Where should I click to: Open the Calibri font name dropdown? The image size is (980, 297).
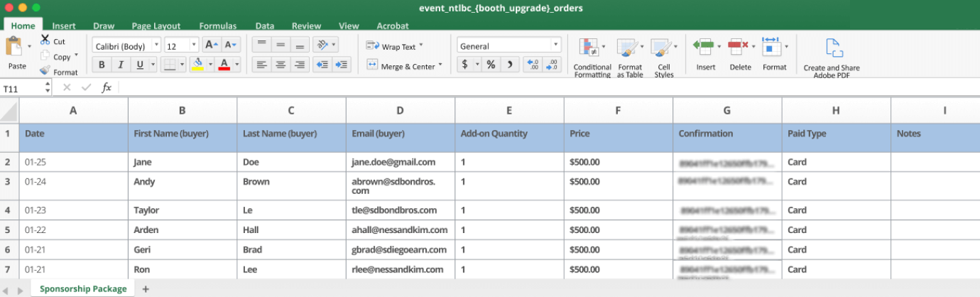(126, 46)
